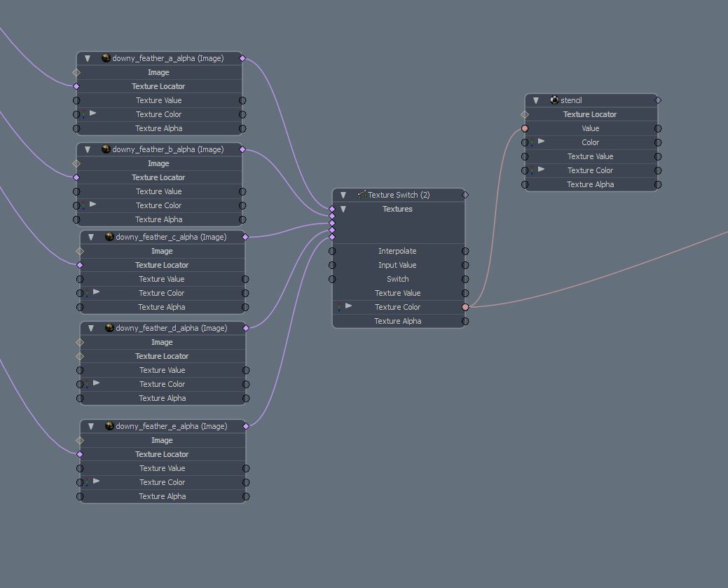Click Input Value input port on Texture Switch

[332, 265]
